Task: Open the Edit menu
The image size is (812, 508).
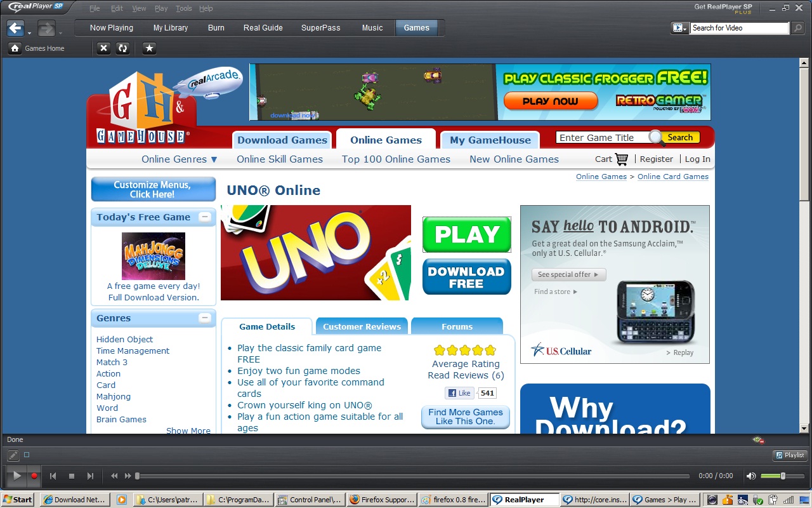Action: [117, 8]
